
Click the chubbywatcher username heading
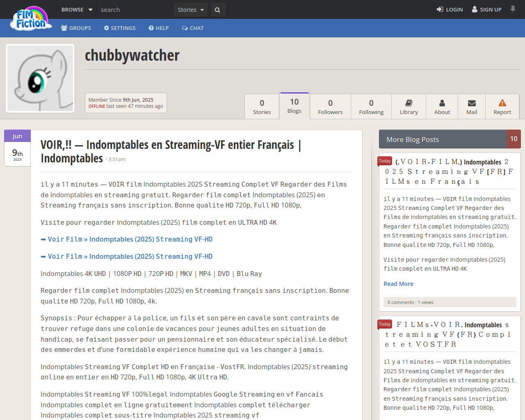pyautogui.click(x=132, y=55)
